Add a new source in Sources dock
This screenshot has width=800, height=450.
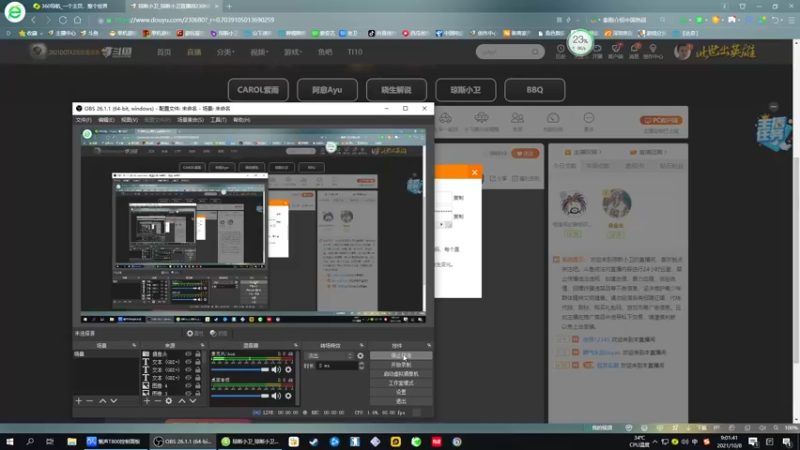click(147, 401)
